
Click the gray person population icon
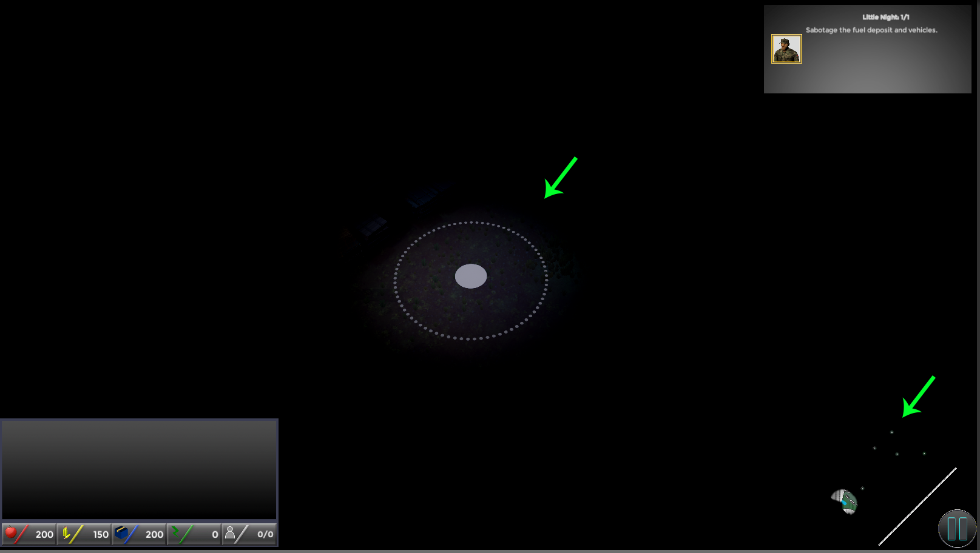point(230,533)
